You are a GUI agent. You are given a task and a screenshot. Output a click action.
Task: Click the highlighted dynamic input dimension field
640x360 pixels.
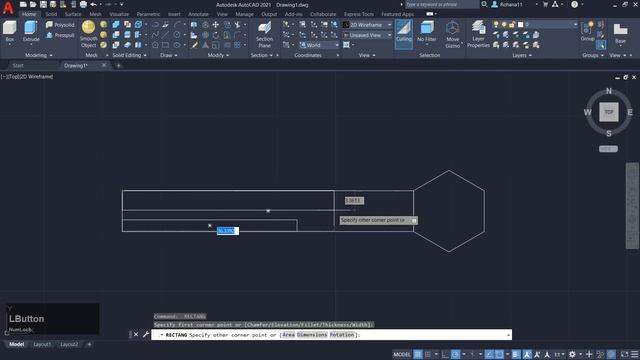click(x=227, y=231)
